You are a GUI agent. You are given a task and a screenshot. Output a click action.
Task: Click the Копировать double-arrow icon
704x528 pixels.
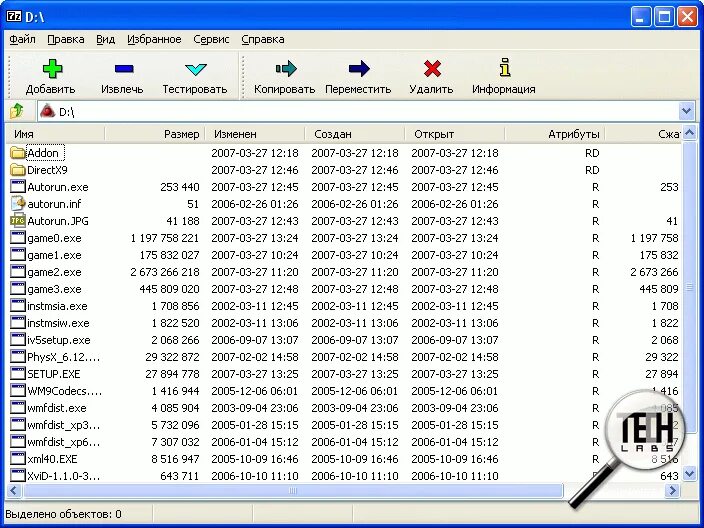point(286,69)
